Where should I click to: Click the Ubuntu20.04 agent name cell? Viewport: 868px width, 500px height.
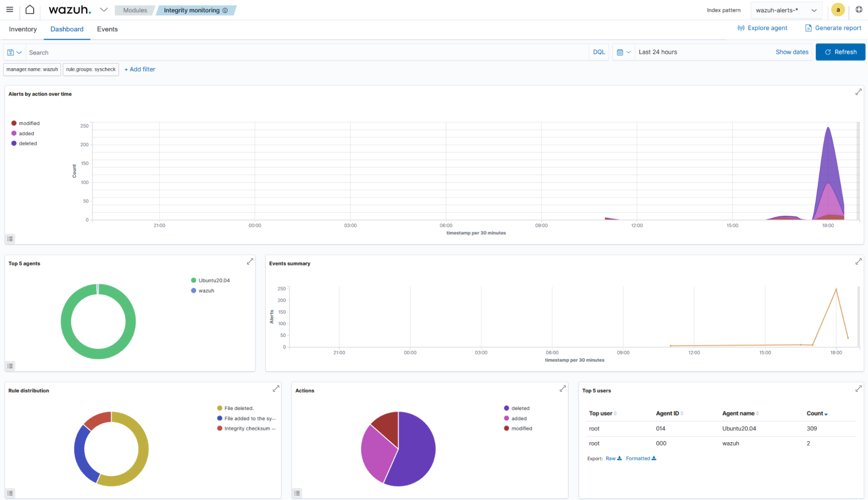click(x=739, y=429)
